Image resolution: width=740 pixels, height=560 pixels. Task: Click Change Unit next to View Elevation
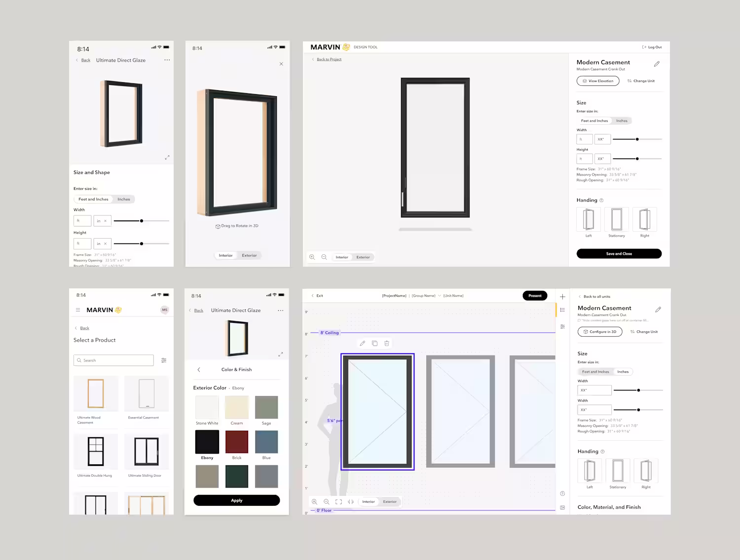641,81
